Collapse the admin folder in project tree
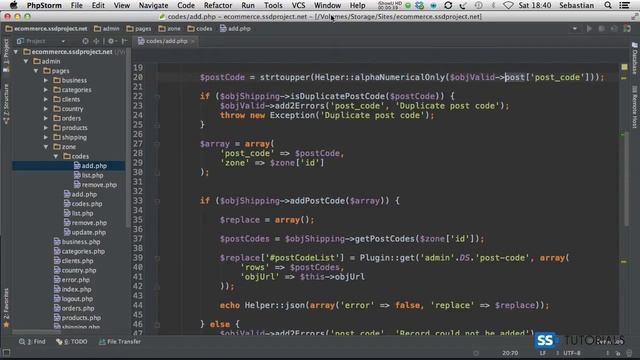 point(26,61)
